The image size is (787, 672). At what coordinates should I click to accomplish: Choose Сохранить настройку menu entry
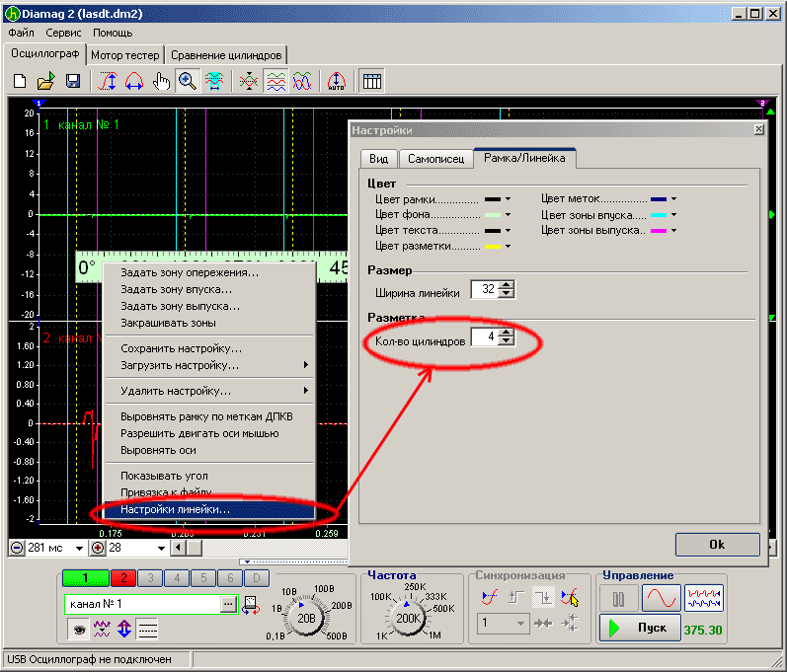[x=208, y=348]
